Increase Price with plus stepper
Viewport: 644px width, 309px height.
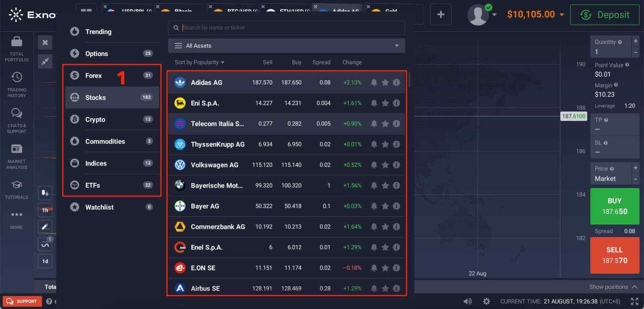tap(636, 168)
